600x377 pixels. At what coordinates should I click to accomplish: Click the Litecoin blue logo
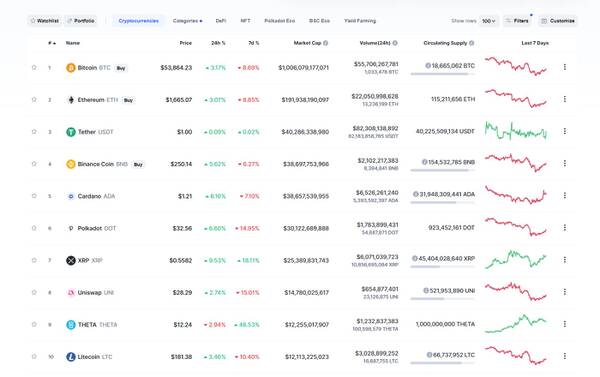[71, 357]
